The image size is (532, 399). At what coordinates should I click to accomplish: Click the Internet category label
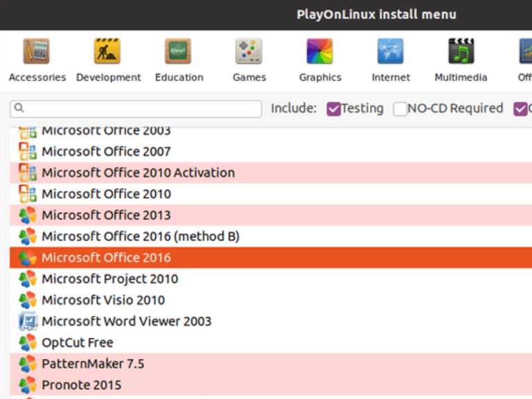point(391,78)
